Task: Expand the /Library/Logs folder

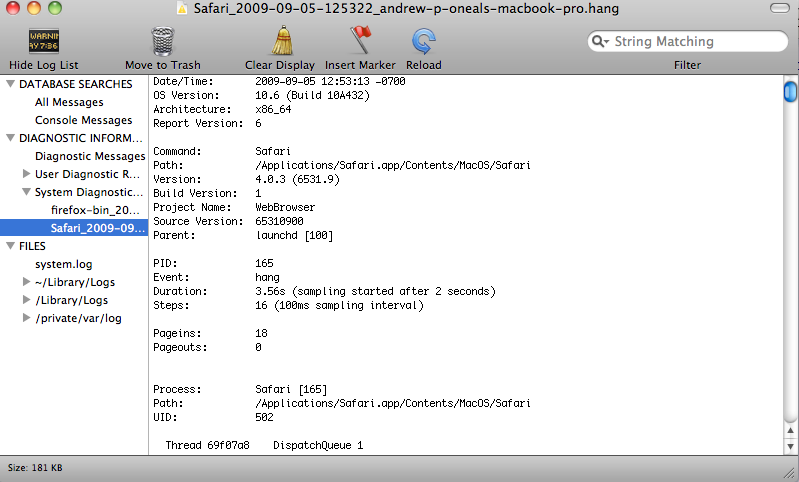Action: pos(26,300)
